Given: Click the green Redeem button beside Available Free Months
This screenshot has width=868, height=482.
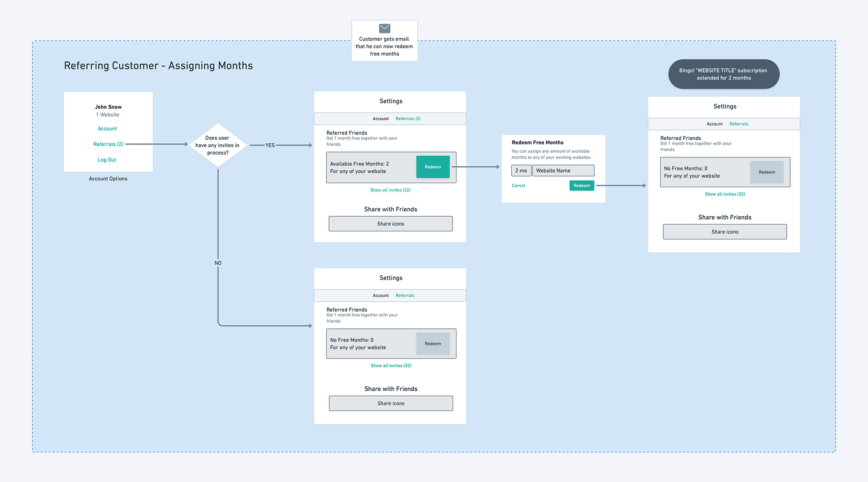Looking at the screenshot, I should [x=433, y=167].
